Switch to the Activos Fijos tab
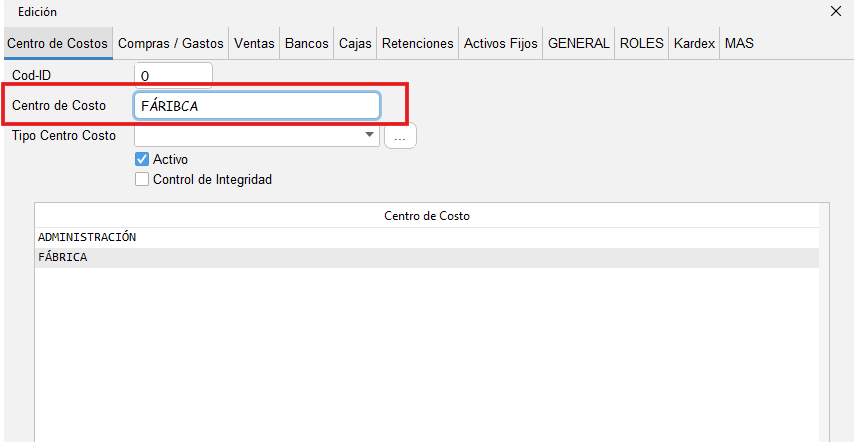The height and width of the screenshot is (442, 854). pos(501,44)
